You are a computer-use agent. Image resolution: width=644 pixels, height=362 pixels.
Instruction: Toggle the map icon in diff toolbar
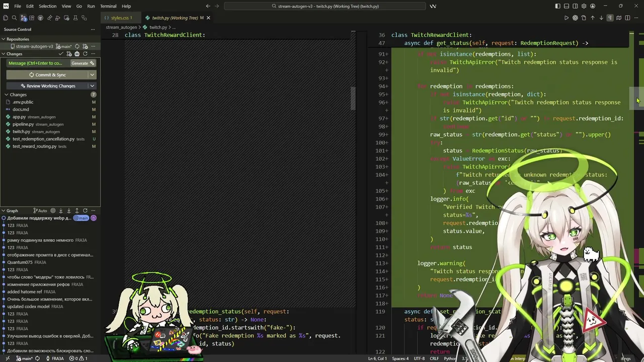click(x=619, y=18)
